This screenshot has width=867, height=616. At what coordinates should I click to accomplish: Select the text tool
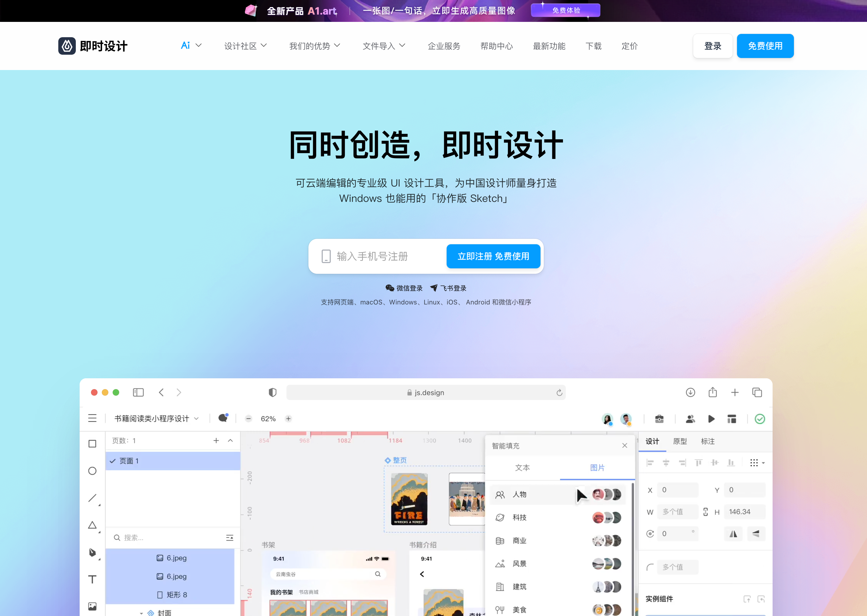[92, 579]
